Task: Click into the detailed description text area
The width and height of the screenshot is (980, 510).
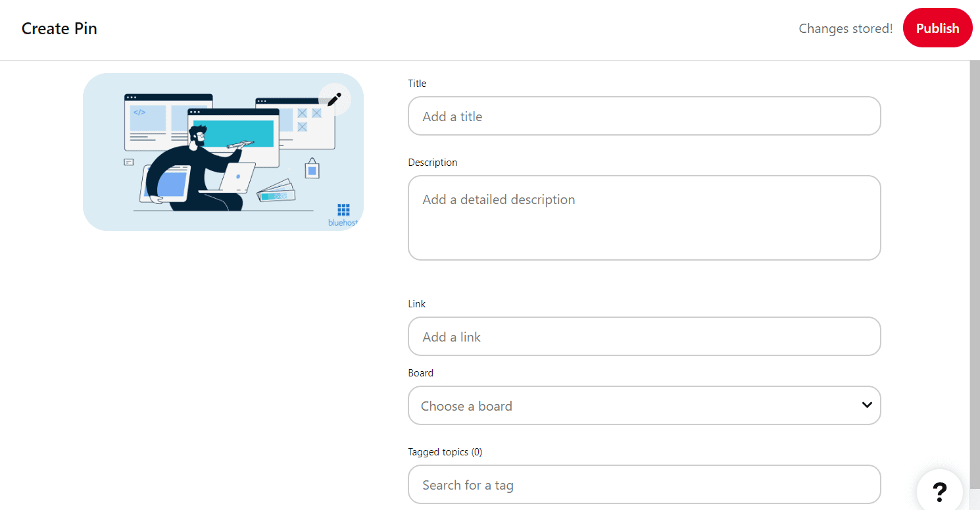Action: click(644, 217)
